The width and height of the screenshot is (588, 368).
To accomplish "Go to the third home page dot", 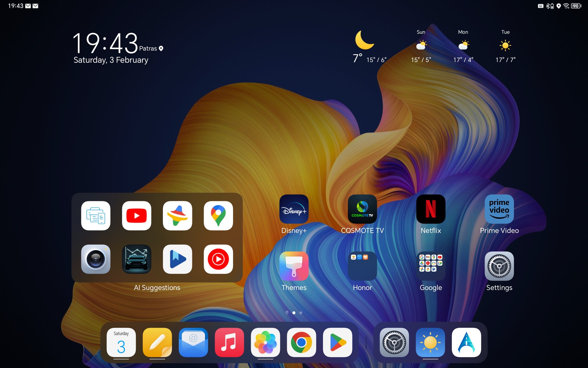I will tap(301, 313).
